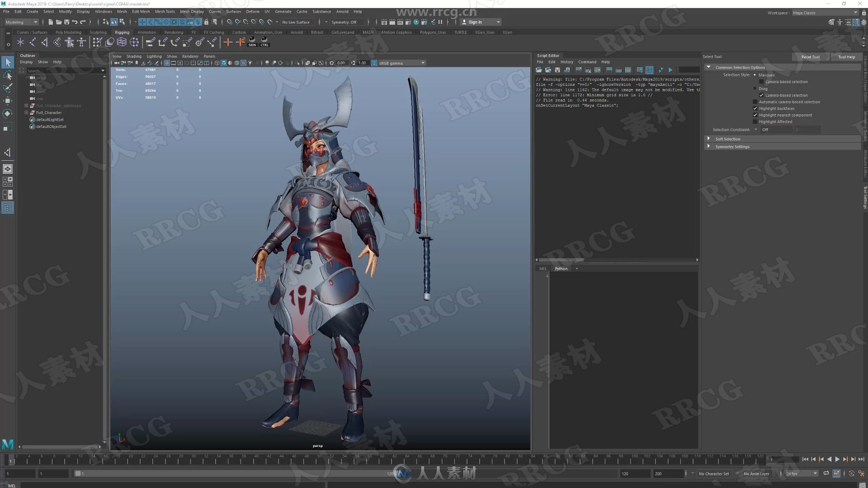The width and height of the screenshot is (868, 488).
Task: Open the sRGB gamma view transform dropdown
Action: pos(402,63)
